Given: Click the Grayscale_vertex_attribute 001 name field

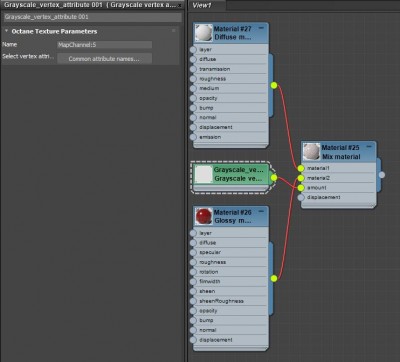Looking at the screenshot, I should [93, 17].
